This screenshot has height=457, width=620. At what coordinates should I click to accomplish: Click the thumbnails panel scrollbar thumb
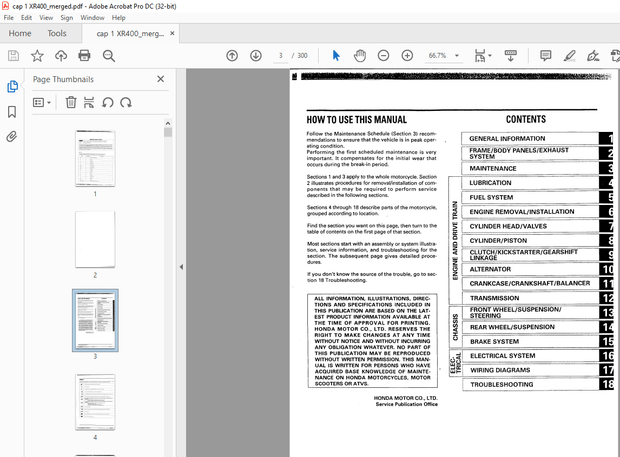[x=168, y=132]
